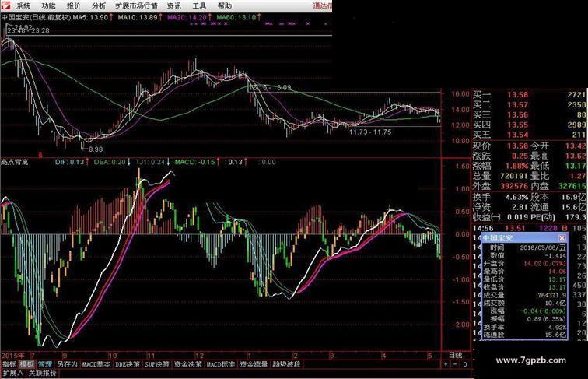Click the DIF: 0.13 value

pyautogui.click(x=72, y=162)
